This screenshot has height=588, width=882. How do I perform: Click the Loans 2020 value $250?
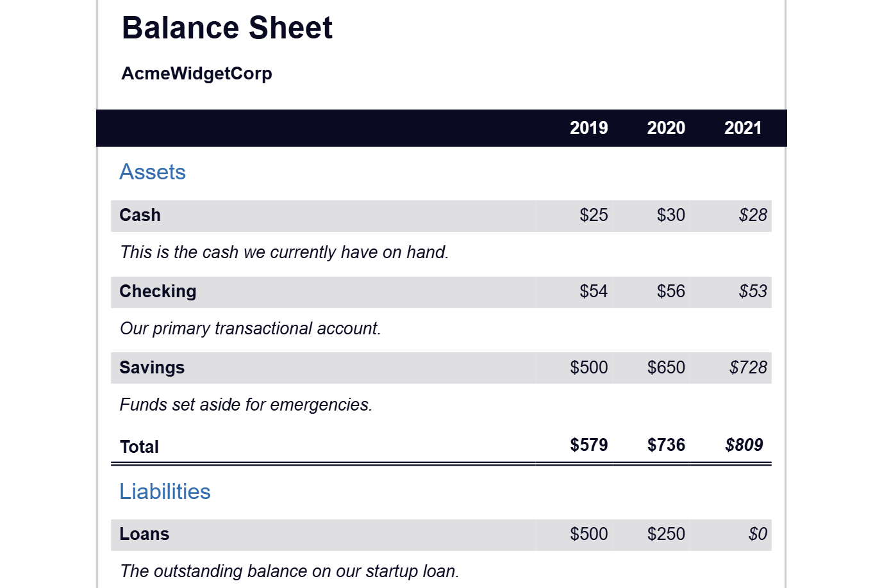pyautogui.click(x=666, y=534)
